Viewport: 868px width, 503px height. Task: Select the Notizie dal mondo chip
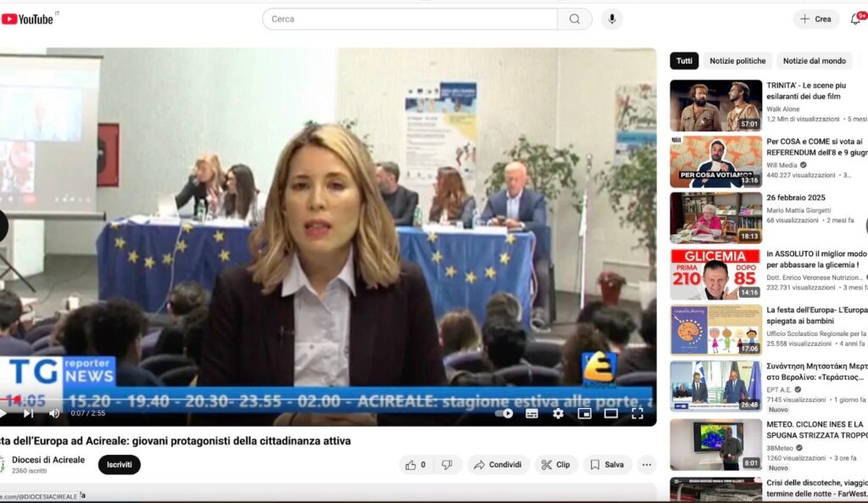(x=815, y=61)
